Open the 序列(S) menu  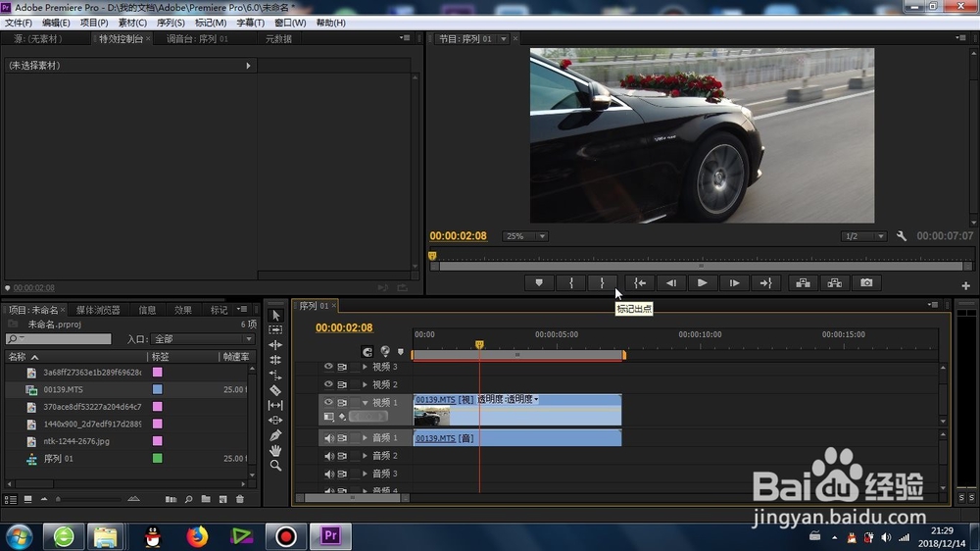click(x=171, y=23)
